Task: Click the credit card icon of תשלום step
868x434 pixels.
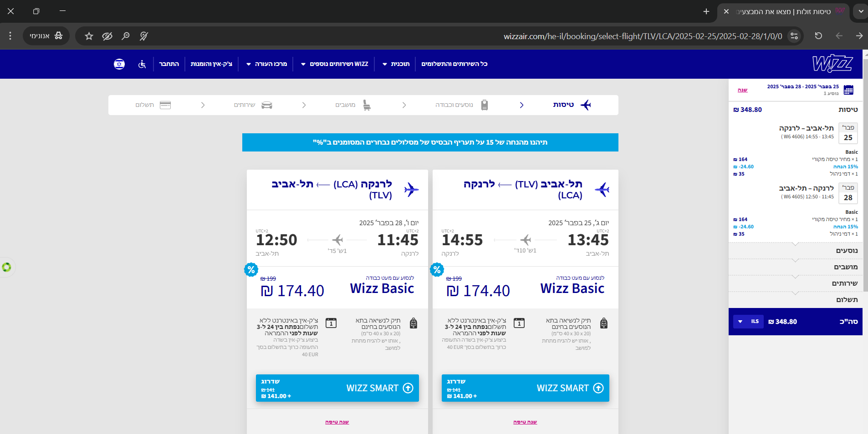Action: click(165, 105)
